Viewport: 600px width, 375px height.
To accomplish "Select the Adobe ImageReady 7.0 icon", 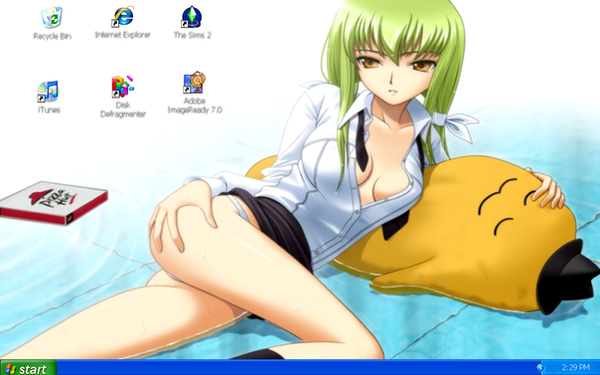I will [194, 82].
